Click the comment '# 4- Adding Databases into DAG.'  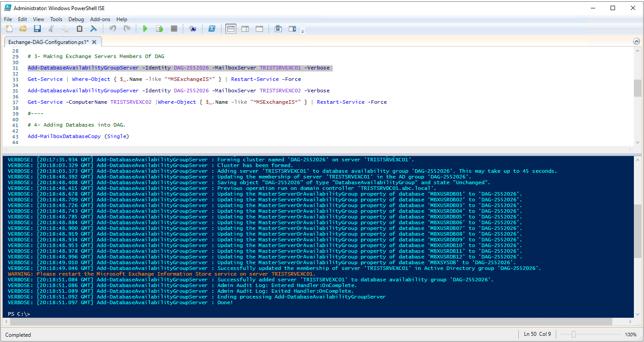pos(76,125)
